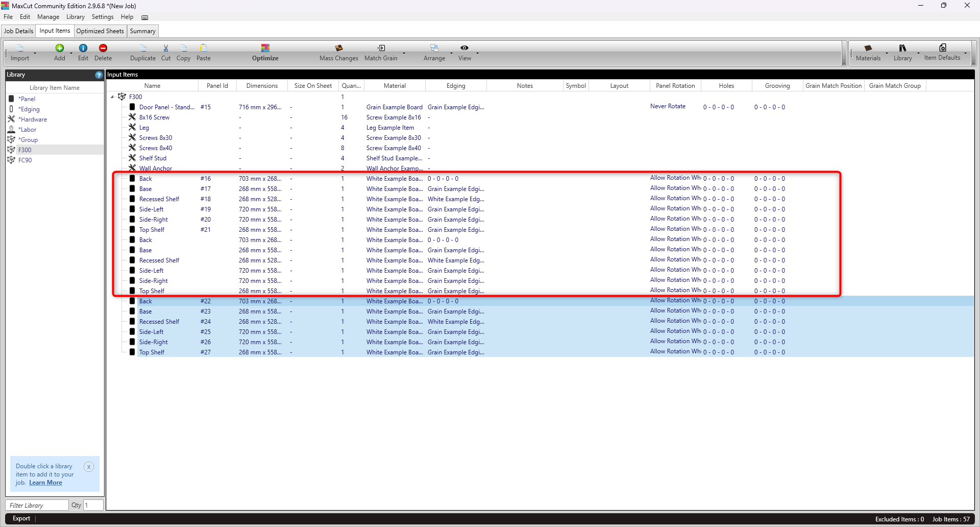This screenshot has height=527, width=980.
Task: Open the Item Defaults dropdown arrow
Action: point(965,53)
